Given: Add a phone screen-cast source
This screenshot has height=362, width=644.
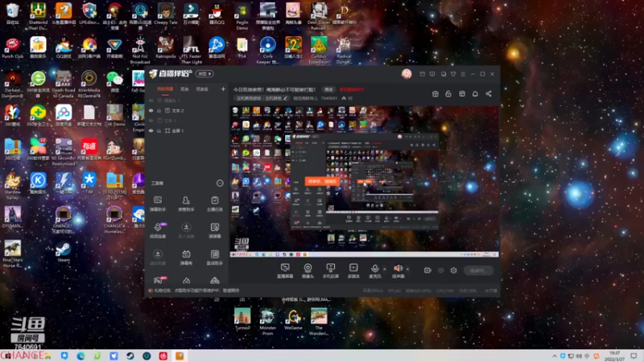Looking at the screenshot, I should pyautogui.click(x=330, y=271).
